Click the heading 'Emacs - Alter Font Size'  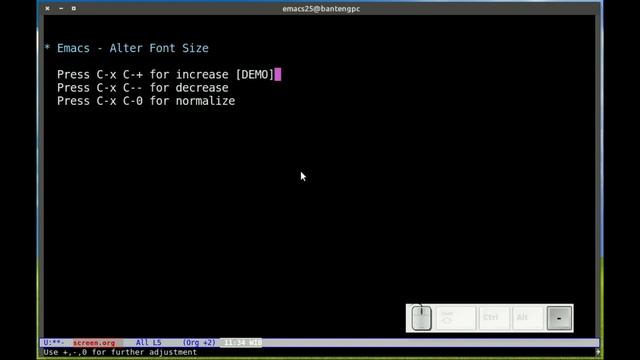click(133, 48)
